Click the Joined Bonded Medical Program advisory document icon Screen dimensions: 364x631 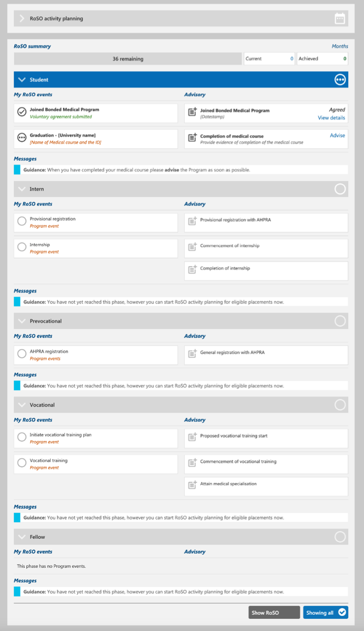pos(192,112)
